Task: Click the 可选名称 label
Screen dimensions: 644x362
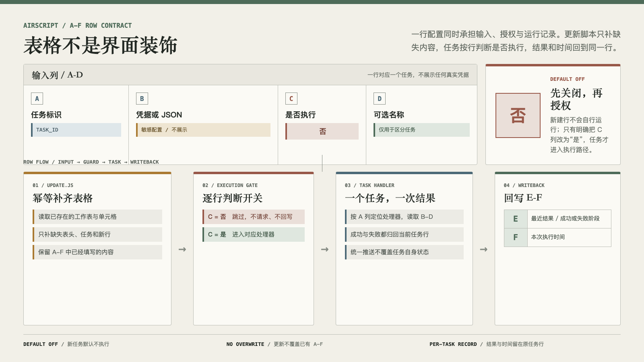Action: click(x=389, y=115)
